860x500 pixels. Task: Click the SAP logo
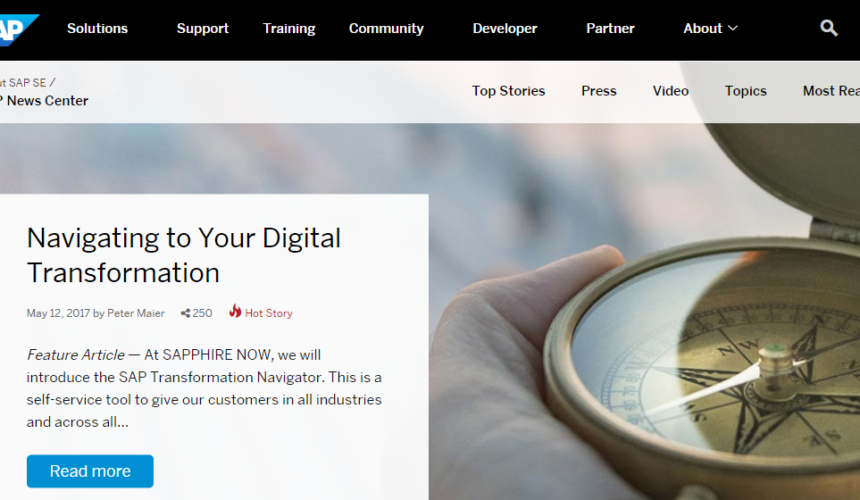point(18,29)
